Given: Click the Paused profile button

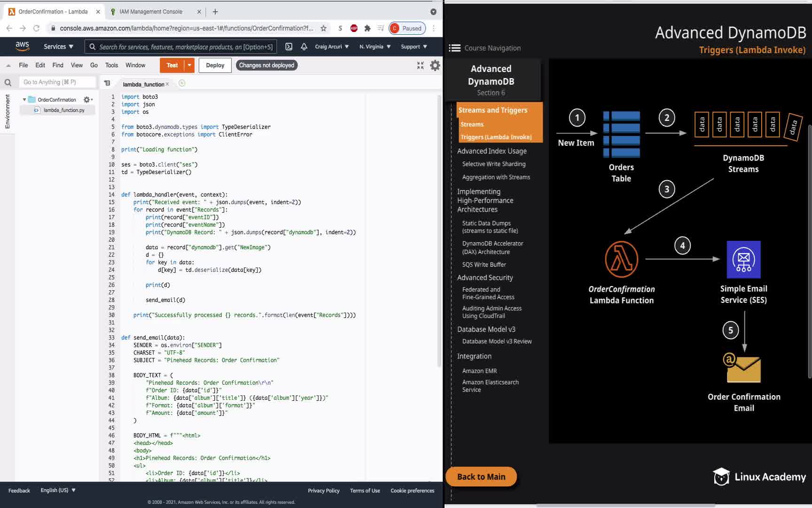Looking at the screenshot, I should [407, 28].
